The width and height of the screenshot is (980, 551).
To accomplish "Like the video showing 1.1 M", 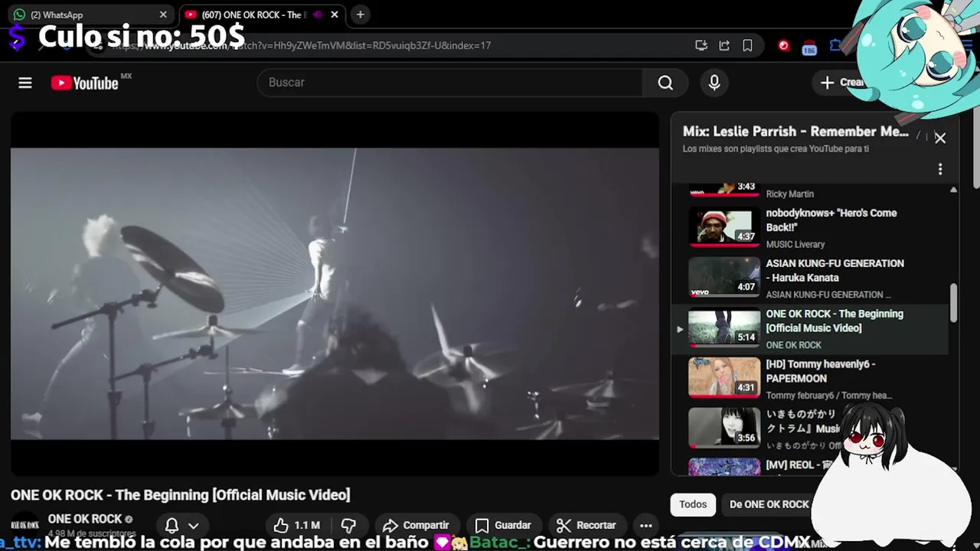I will coord(297,526).
